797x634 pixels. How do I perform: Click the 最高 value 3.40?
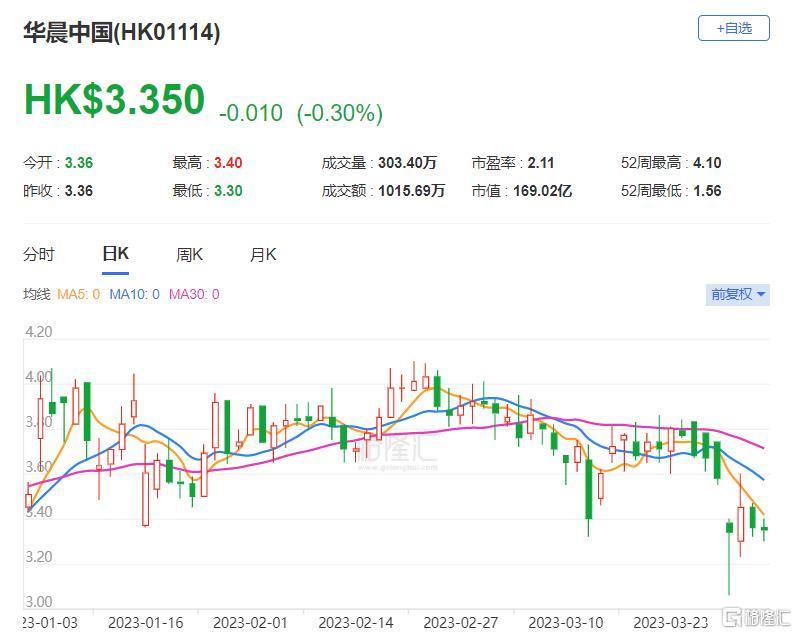(x=228, y=163)
